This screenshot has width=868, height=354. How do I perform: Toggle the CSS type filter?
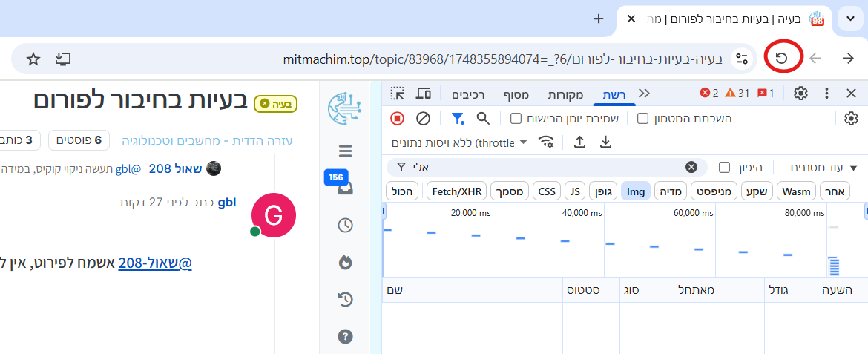pyautogui.click(x=547, y=191)
